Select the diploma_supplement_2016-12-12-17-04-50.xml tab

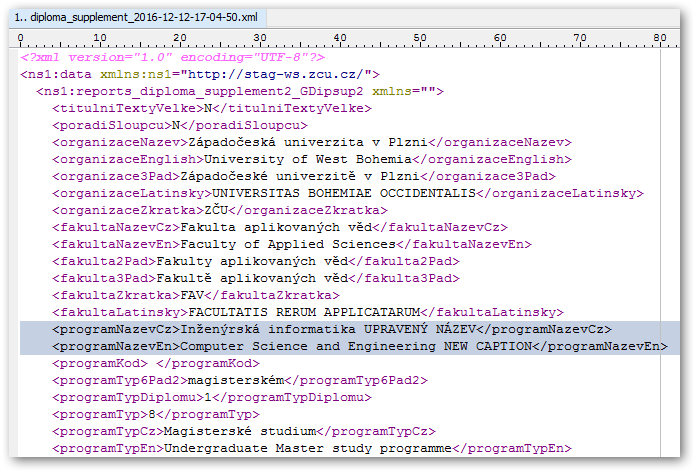coord(137,17)
